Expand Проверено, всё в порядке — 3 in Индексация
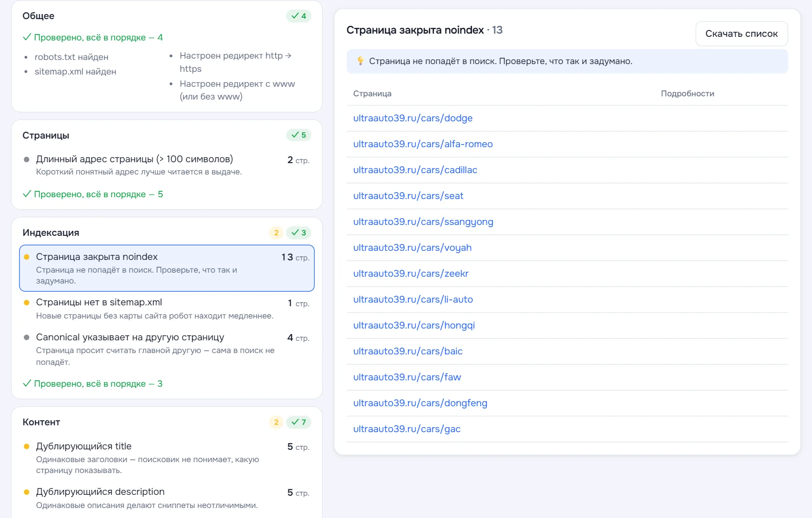 (93, 384)
